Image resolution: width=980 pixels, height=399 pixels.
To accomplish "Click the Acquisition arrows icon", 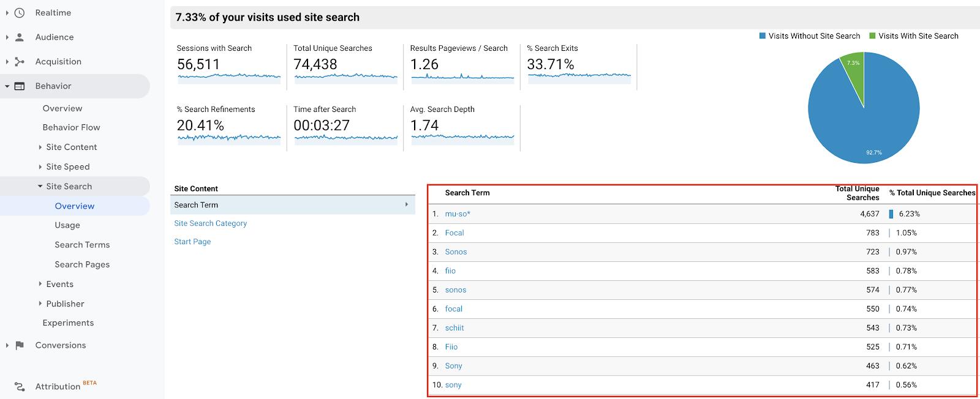I will pyautogui.click(x=20, y=62).
